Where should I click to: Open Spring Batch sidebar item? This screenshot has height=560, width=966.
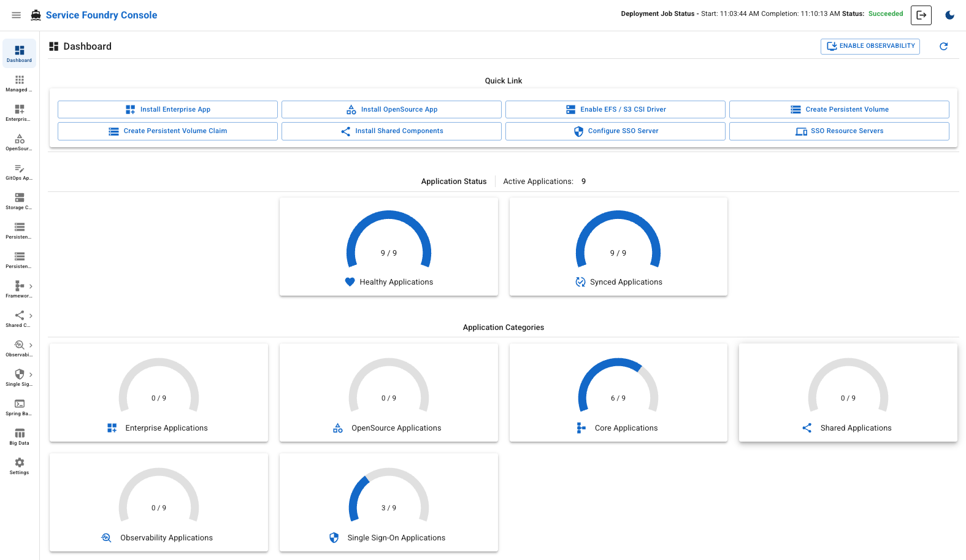tap(20, 407)
